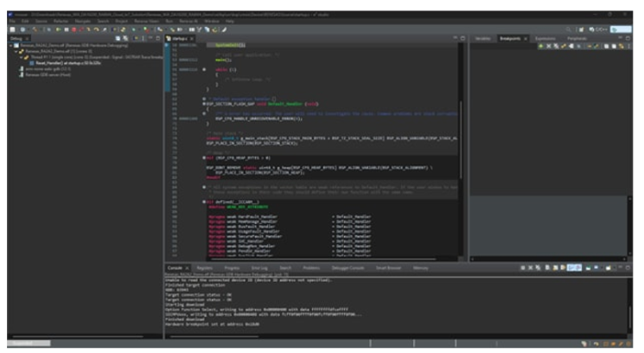Image resolution: width=644 pixels, height=353 pixels.
Task: Minimize the Breakpoints view panel
Action: pyautogui.click(x=620, y=38)
